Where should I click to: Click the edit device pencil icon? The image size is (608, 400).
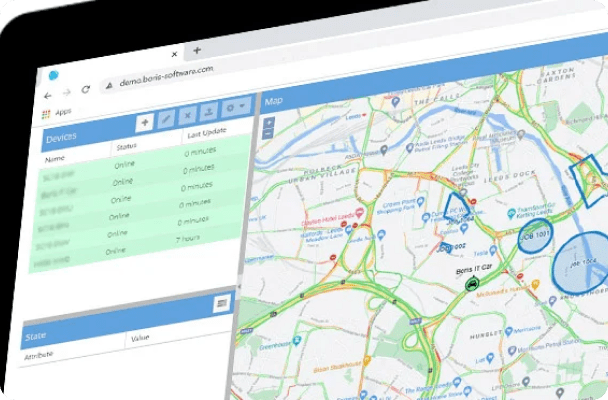168,120
